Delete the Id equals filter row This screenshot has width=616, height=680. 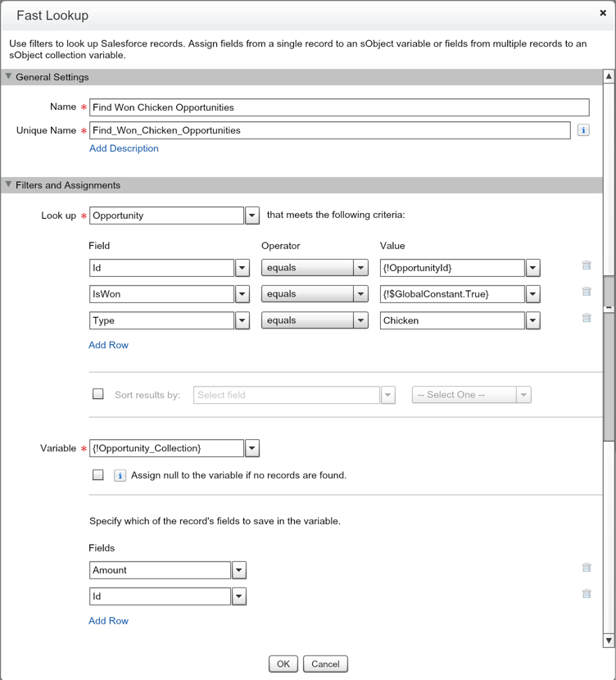[587, 265]
